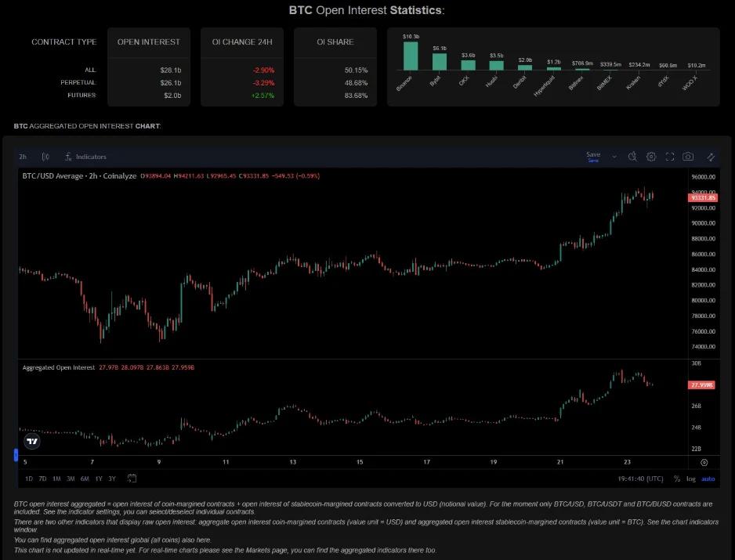Image resolution: width=735 pixels, height=560 pixels.
Task: Click the time axis settings icon
Action: [x=704, y=463]
